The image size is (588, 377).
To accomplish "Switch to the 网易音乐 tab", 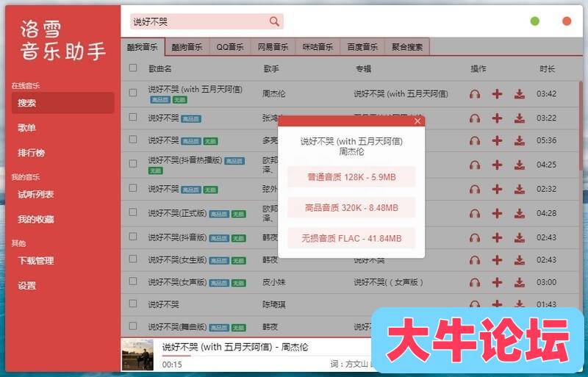I will coord(273,47).
